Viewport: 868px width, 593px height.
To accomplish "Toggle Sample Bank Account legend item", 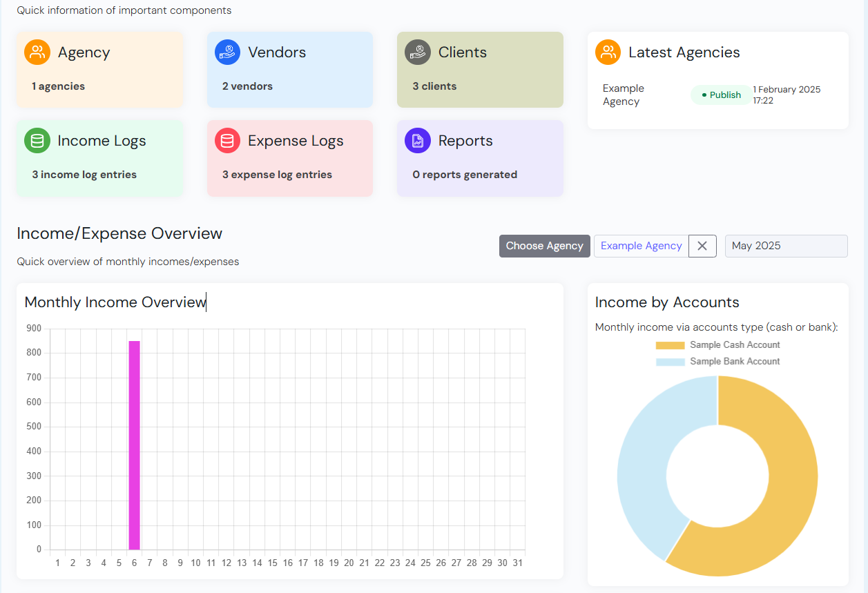I will 718,362.
